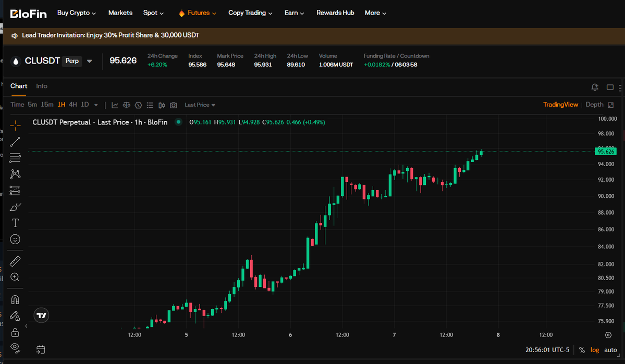The height and width of the screenshot is (364, 625).
Task: Click the CLUSDT Perpetual chart legend title
Action: tap(100, 122)
